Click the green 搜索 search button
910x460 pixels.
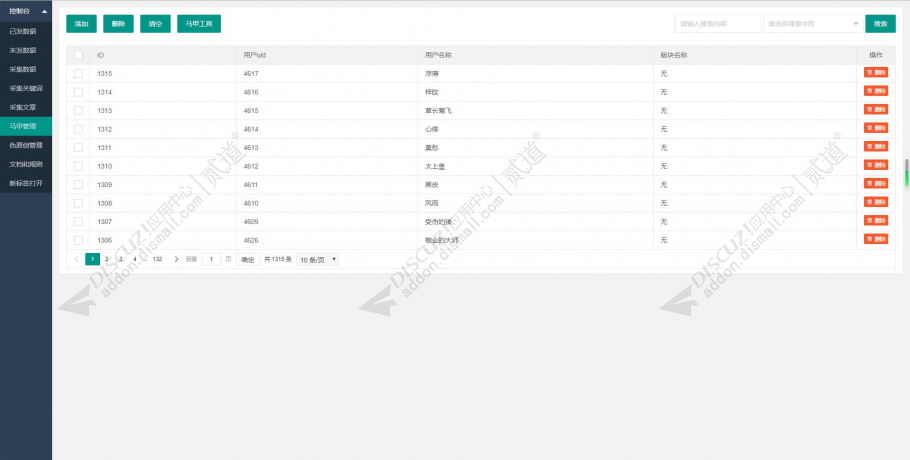[880, 24]
